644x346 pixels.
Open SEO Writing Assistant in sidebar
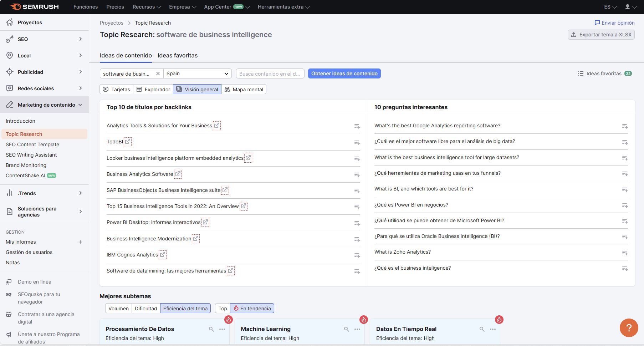(31, 155)
